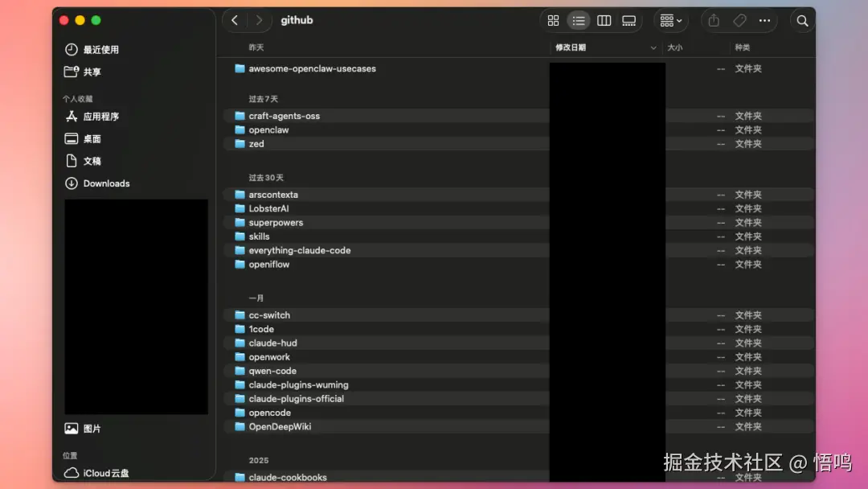This screenshot has height=489, width=868.
Task: Click folder icon of LobsterAI row
Action: click(240, 208)
